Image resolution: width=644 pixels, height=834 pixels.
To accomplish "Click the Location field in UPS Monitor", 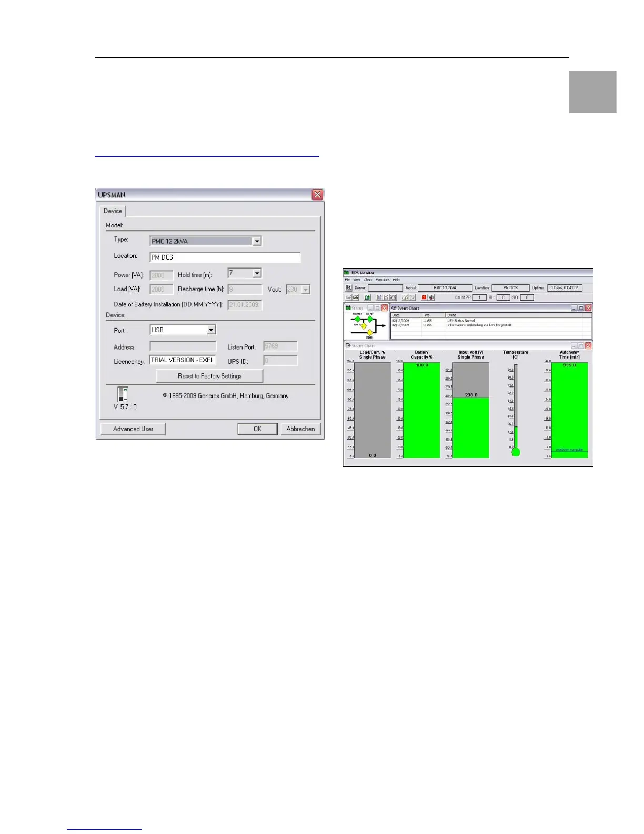I will coord(510,288).
